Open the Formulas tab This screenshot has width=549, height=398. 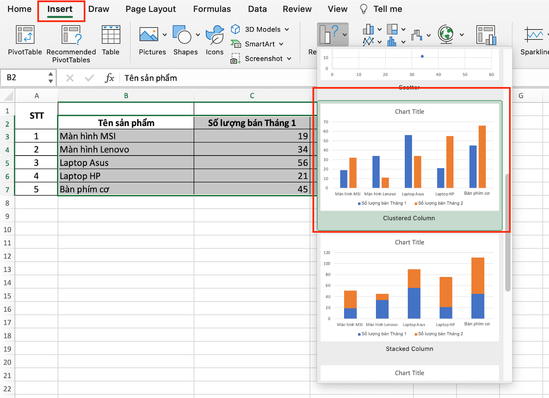click(x=212, y=9)
